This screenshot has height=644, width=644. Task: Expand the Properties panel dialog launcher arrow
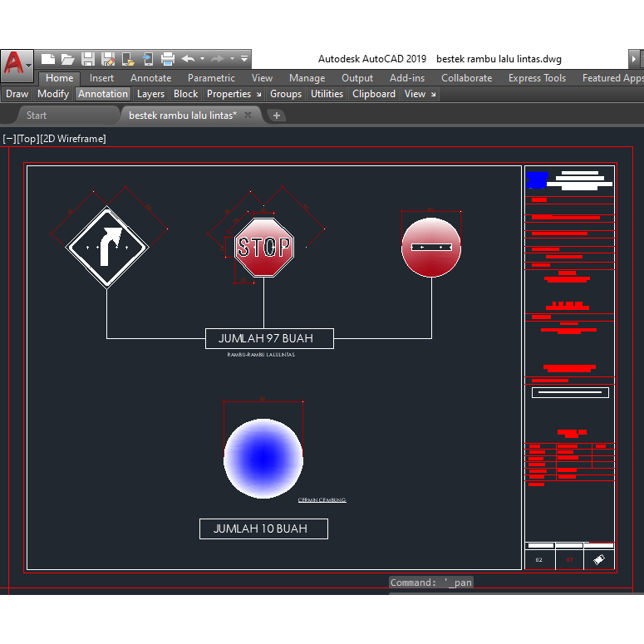(258, 95)
